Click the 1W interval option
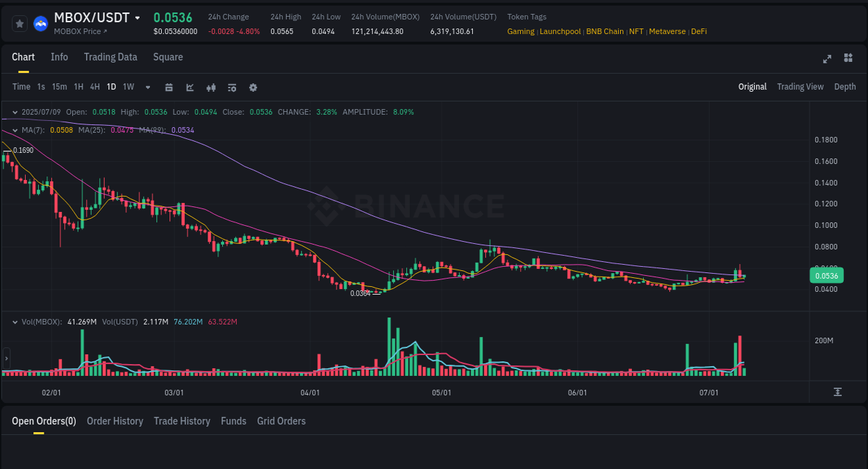 [128, 87]
